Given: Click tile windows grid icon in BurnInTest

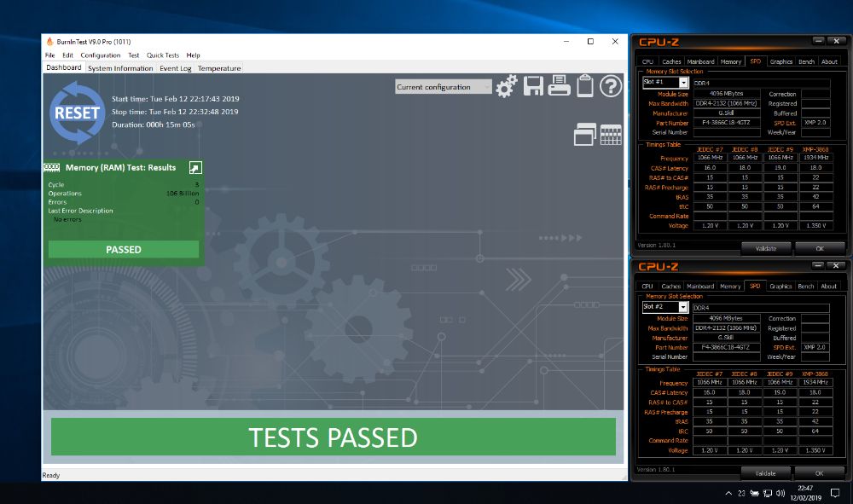Looking at the screenshot, I should [x=611, y=135].
